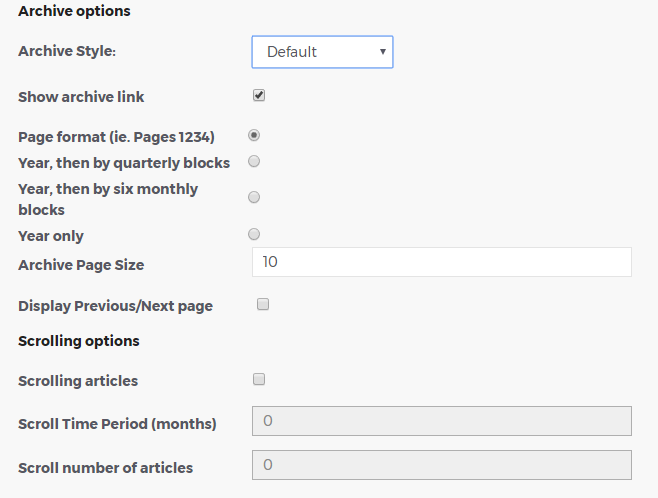Click the Scrolling options heading
This screenshot has width=658, height=498.
[78, 341]
